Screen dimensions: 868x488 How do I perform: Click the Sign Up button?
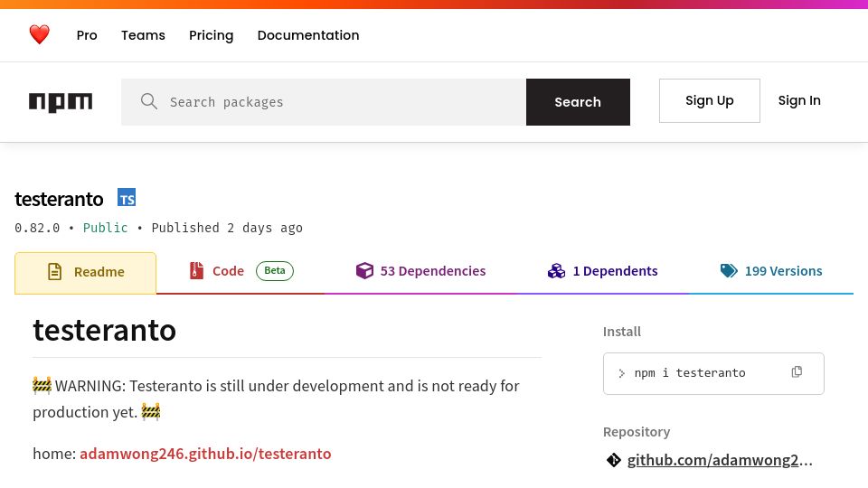click(710, 100)
